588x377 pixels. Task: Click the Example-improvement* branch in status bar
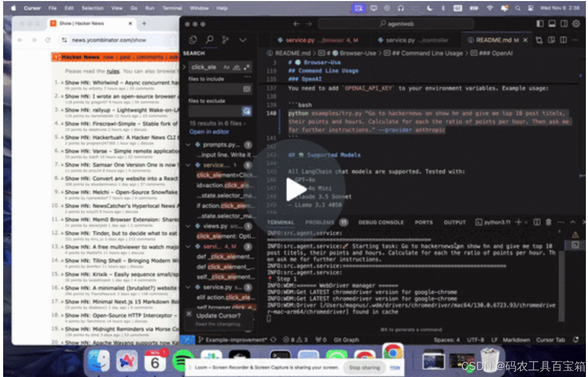pos(233,340)
